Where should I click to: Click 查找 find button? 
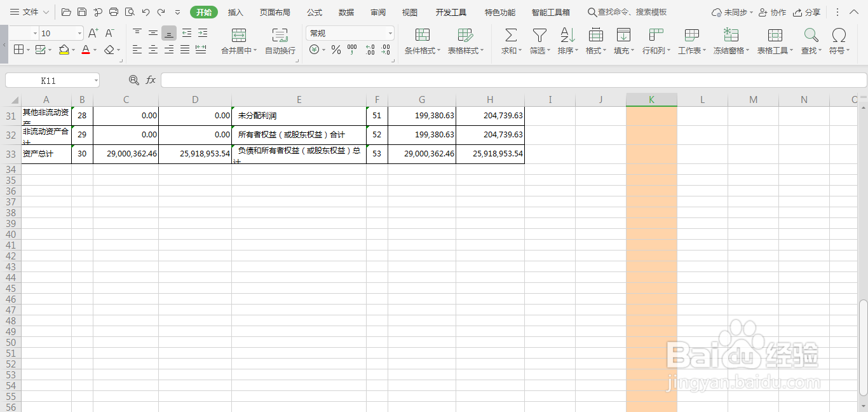pos(811,41)
